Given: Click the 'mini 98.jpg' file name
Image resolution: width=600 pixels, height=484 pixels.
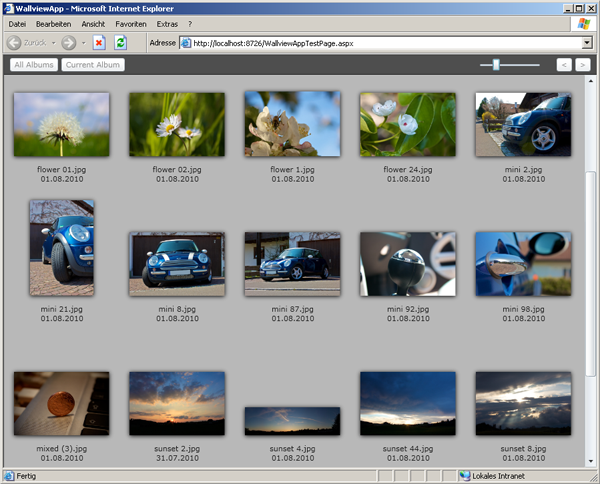Looking at the screenshot, I should pyautogui.click(x=523, y=309).
